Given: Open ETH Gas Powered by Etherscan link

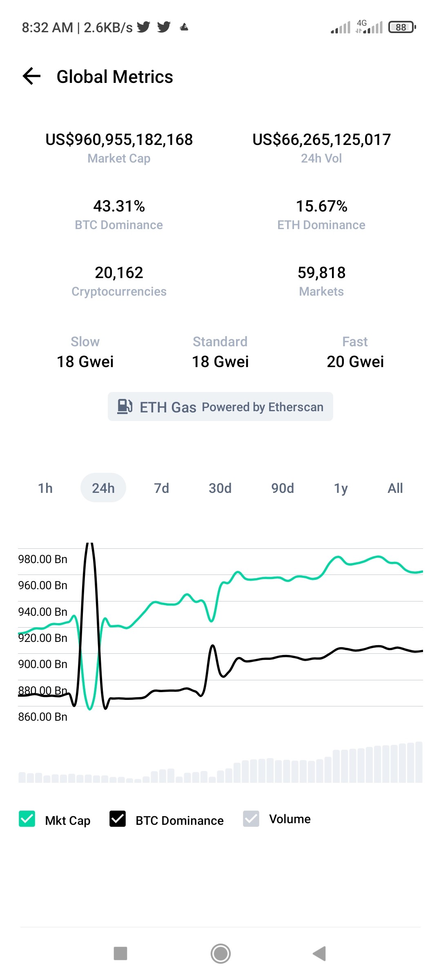Looking at the screenshot, I should coord(220,407).
